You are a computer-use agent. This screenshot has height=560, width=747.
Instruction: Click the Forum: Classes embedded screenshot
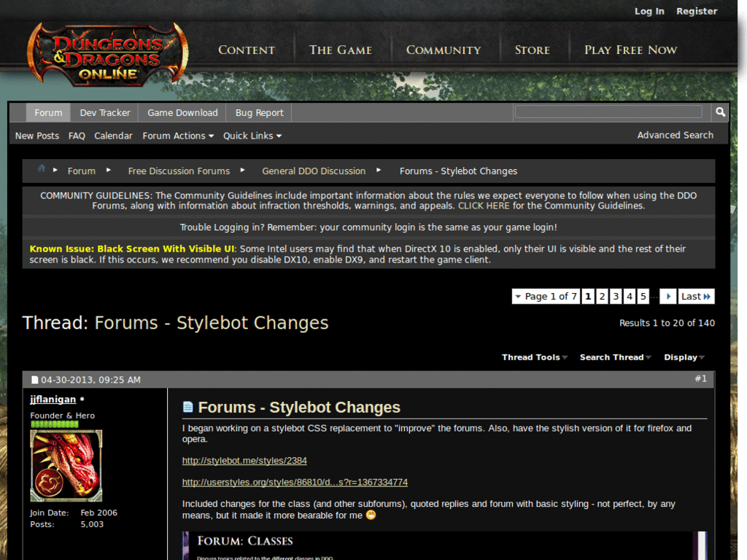pyautogui.click(x=444, y=545)
